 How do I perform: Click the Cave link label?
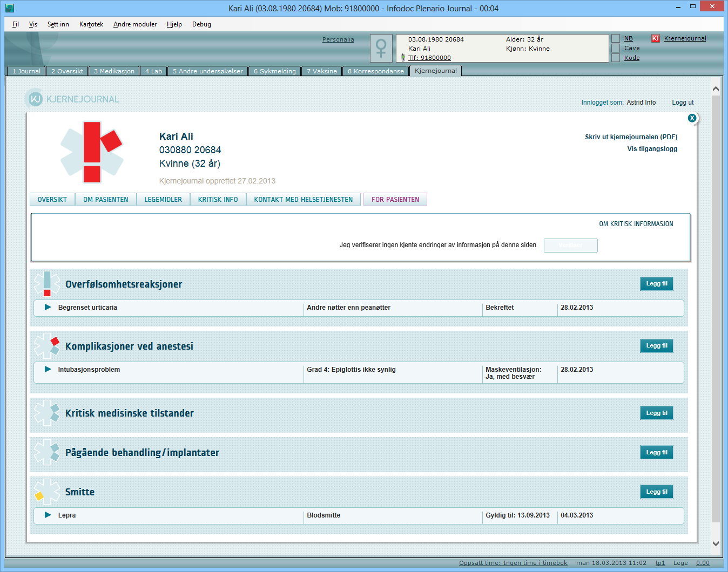[632, 48]
